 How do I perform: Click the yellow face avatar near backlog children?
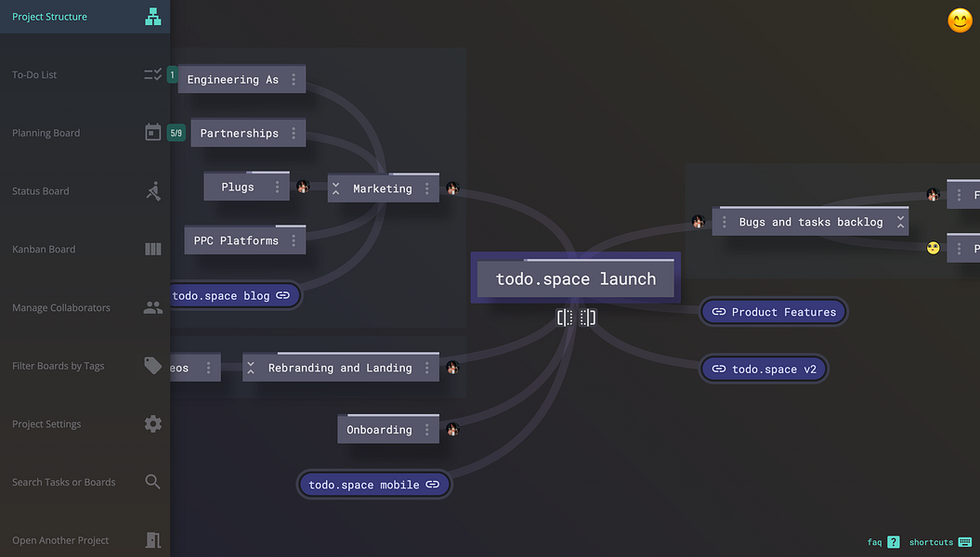click(x=934, y=248)
